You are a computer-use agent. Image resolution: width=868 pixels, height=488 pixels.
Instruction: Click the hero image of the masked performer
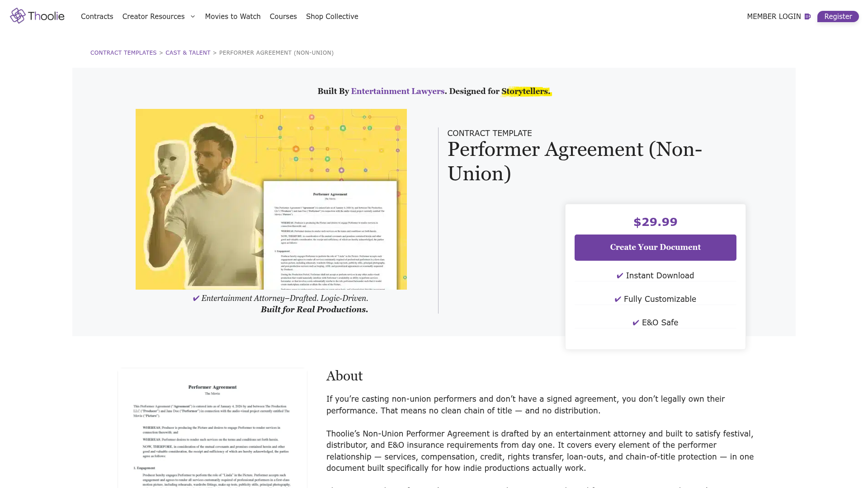271,199
